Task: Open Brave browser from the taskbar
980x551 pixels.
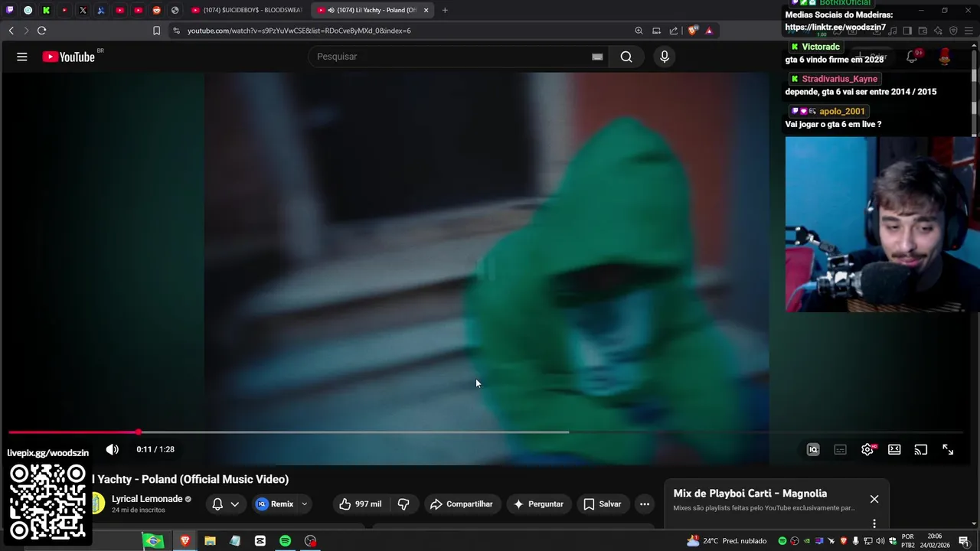Action: [x=185, y=541]
